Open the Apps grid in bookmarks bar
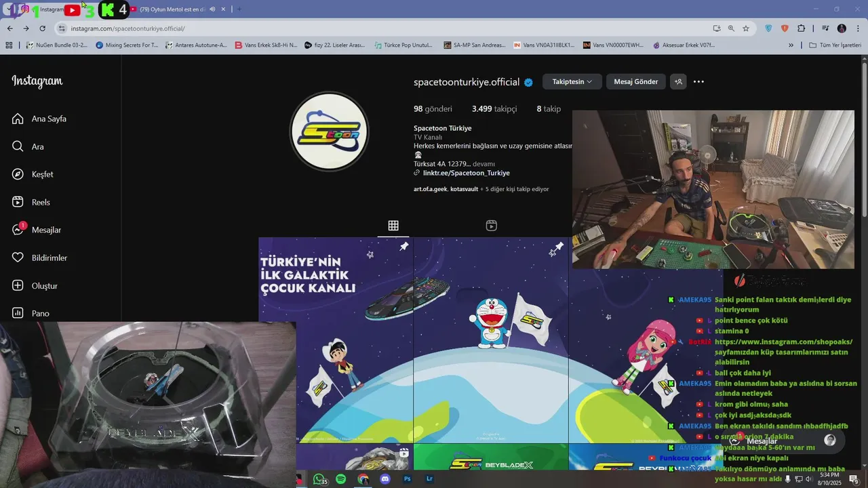The height and width of the screenshot is (488, 868). tap(9, 45)
